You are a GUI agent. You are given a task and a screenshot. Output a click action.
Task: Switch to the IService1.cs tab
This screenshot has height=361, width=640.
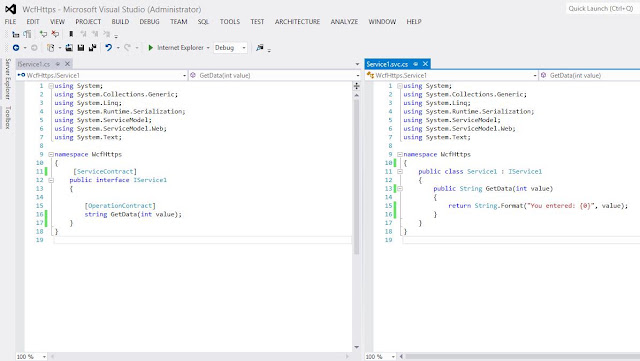click(34, 64)
